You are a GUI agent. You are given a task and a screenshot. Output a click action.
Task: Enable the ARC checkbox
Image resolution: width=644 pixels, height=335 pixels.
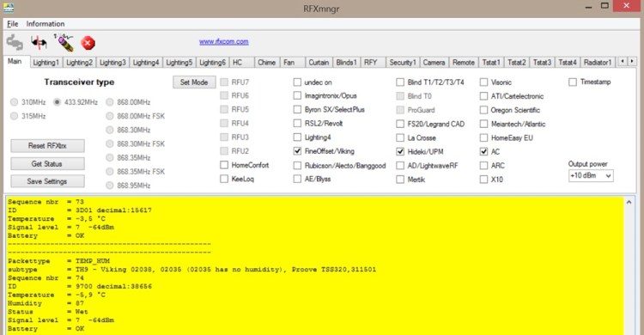(x=483, y=165)
